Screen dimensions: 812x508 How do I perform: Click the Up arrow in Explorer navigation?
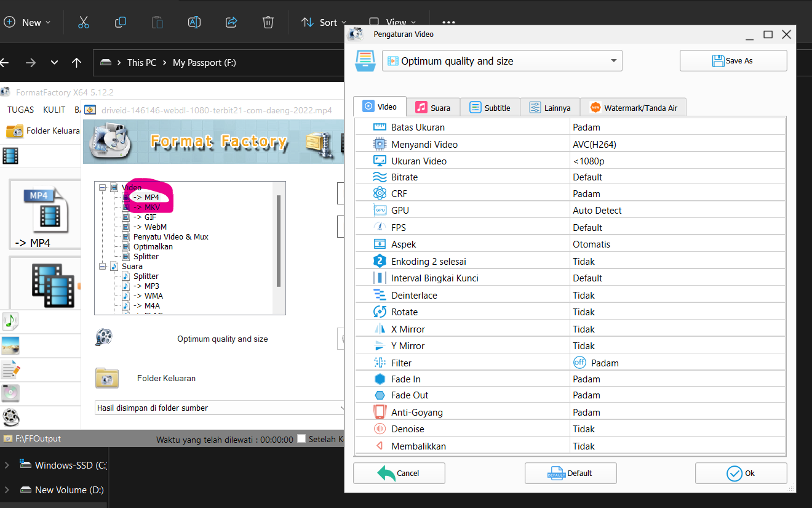(76, 62)
